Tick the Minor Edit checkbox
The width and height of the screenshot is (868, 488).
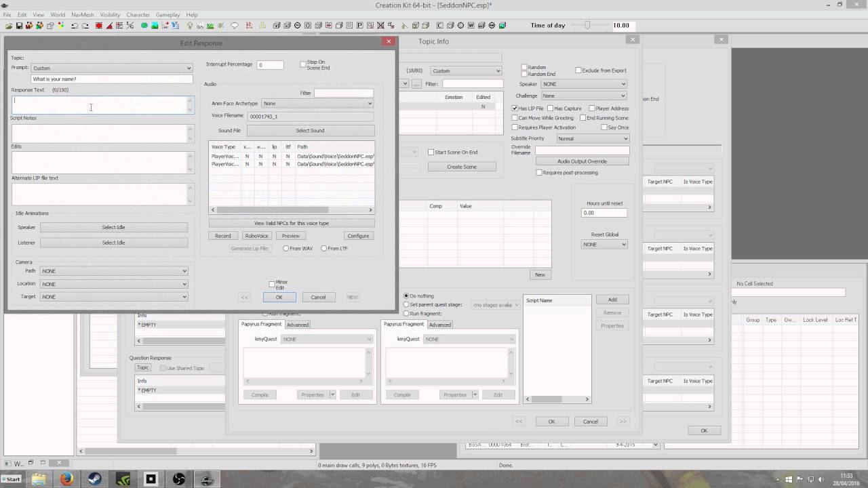272,285
